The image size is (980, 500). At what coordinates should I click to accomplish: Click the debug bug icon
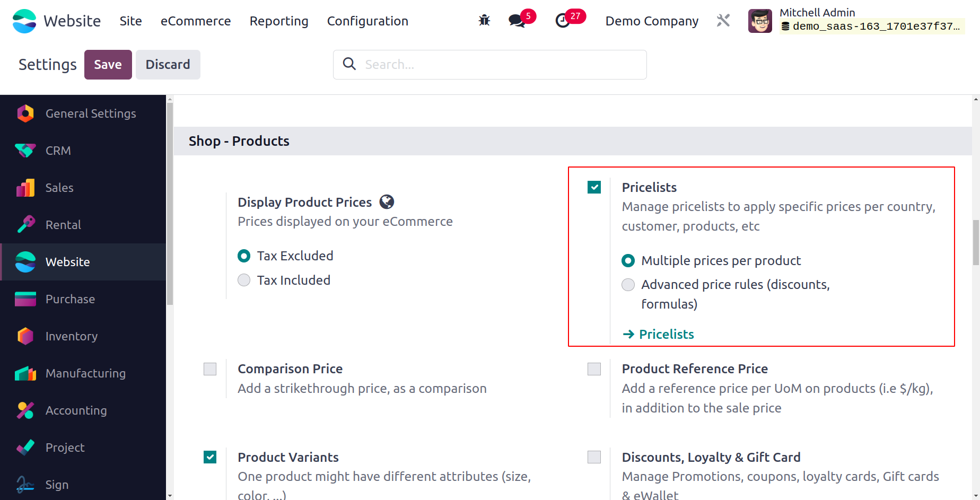[484, 21]
